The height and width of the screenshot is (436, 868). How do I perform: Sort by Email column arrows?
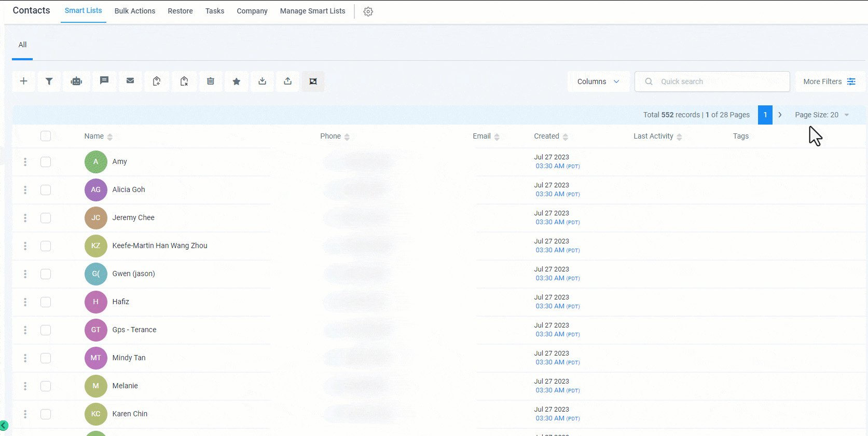point(497,137)
